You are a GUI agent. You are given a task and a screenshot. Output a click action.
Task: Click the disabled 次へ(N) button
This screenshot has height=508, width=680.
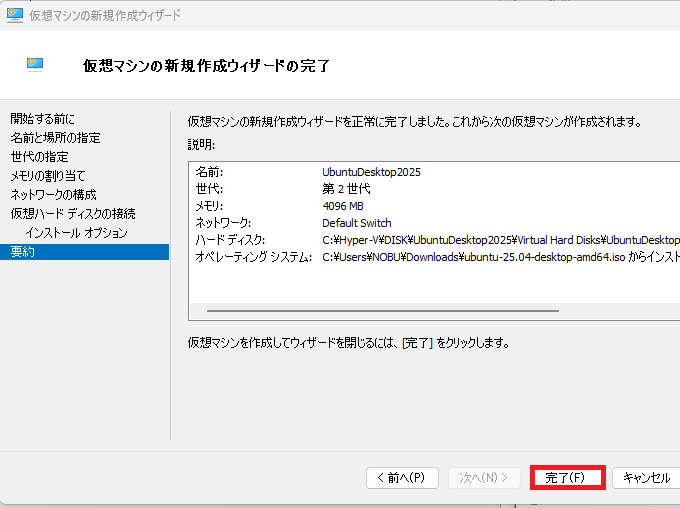[484, 478]
